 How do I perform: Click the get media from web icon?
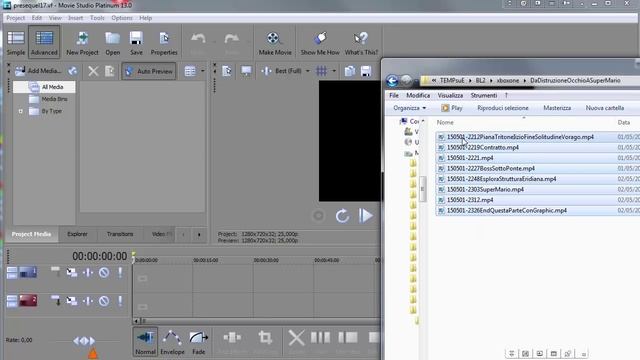(x=73, y=71)
